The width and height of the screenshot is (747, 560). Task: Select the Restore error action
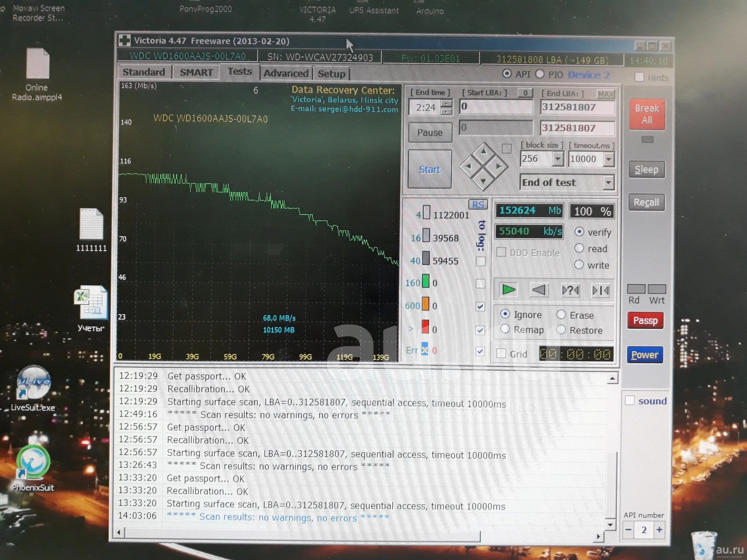(x=561, y=330)
